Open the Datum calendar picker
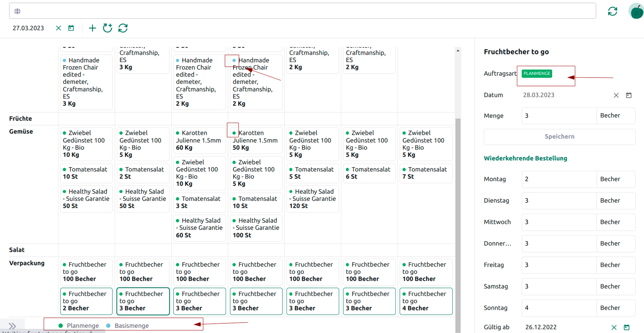The width and height of the screenshot is (644, 333). coord(629,95)
